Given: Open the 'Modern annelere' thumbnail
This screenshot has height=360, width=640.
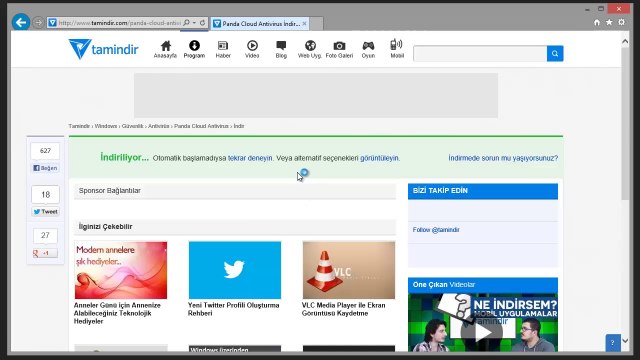Looking at the screenshot, I should [x=121, y=270].
